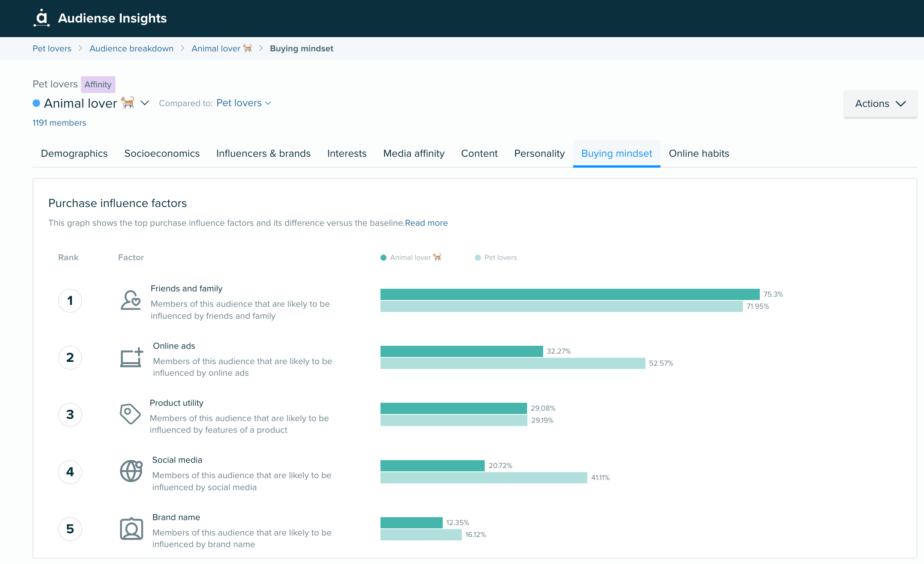Switch to the Demographics tab

74,153
